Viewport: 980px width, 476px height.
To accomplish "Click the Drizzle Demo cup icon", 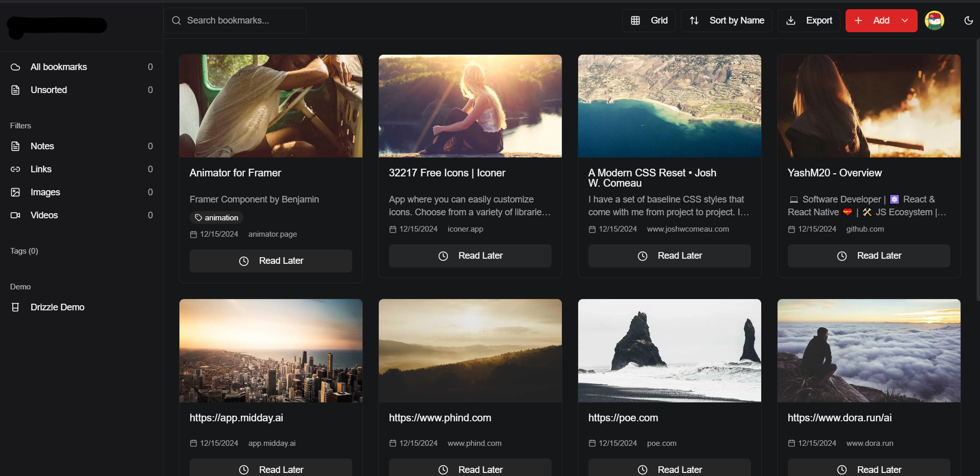I will coord(15,307).
